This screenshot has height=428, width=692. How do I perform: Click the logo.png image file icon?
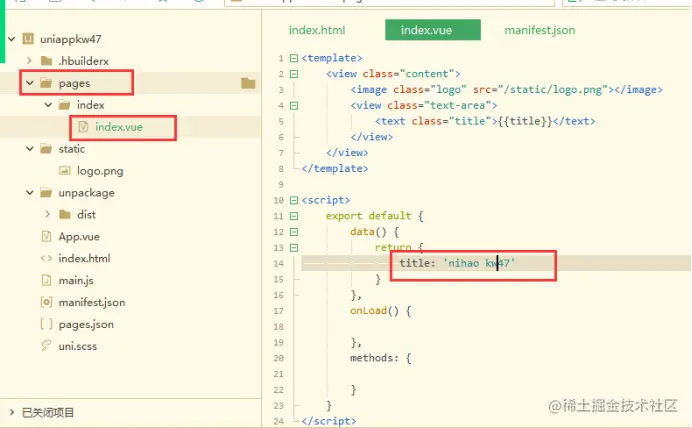coord(65,170)
